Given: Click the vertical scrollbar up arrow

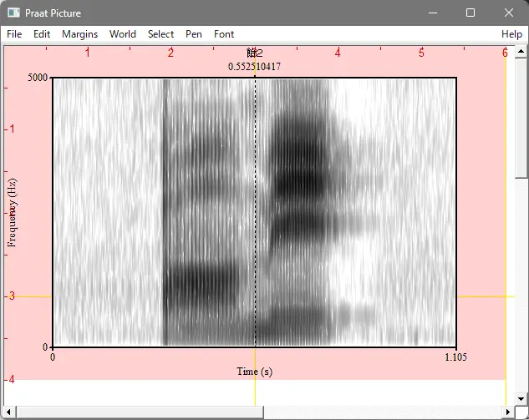Looking at the screenshot, I should (521, 51).
